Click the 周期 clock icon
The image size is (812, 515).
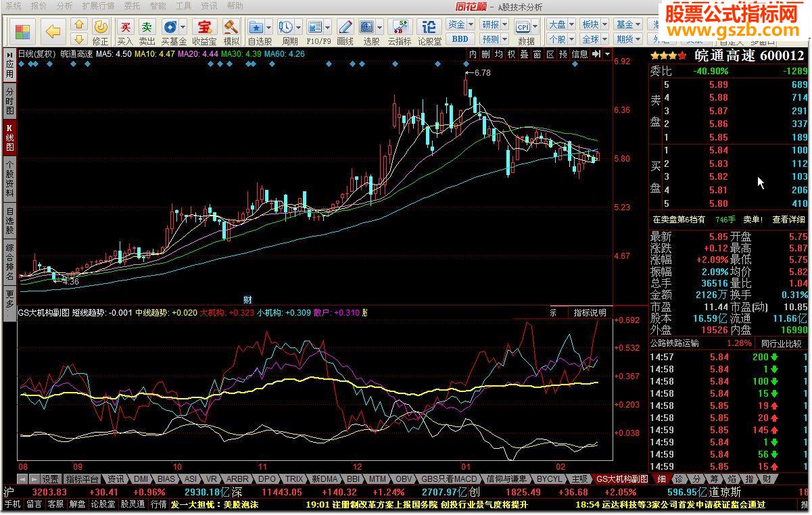[285, 28]
